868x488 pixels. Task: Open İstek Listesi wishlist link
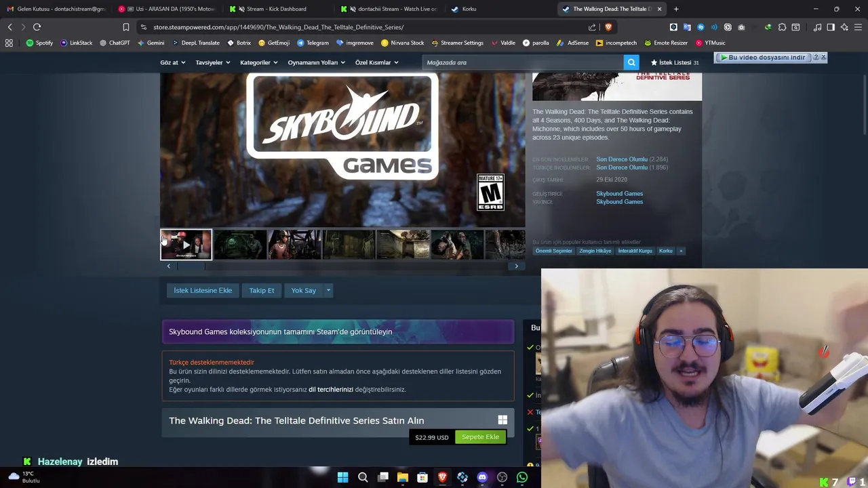click(674, 62)
